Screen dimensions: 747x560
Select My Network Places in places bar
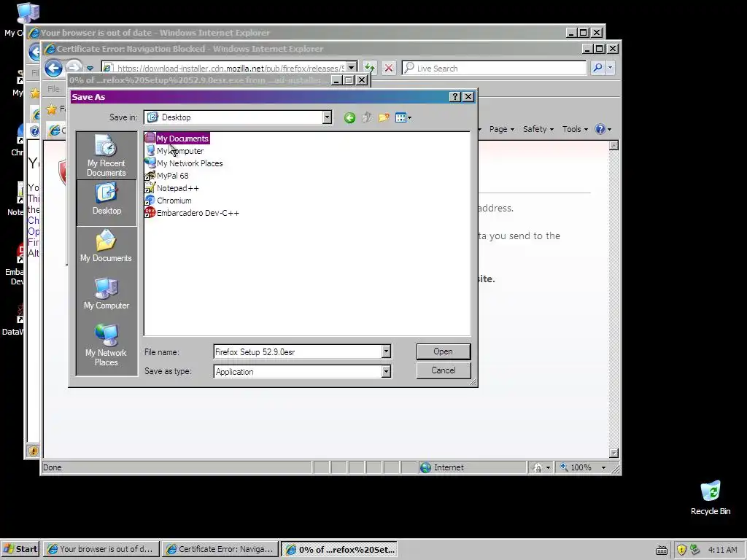click(x=107, y=345)
